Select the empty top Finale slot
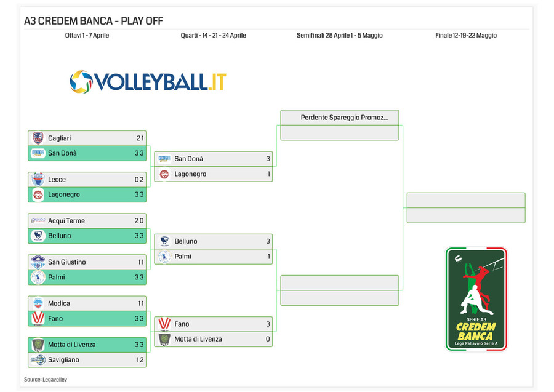The image size is (554, 392). [x=466, y=200]
